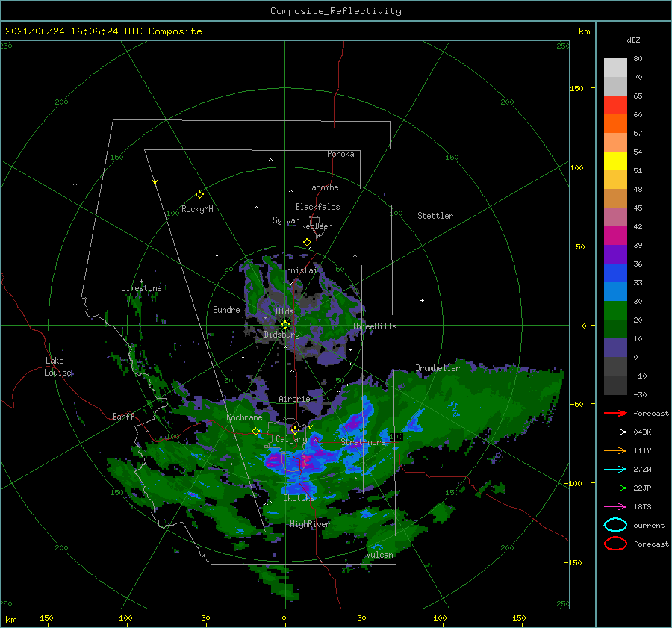Image resolution: width=672 pixels, height=628 pixels.
Task: Click the Composite_Reflectivity title
Action: (336, 11)
